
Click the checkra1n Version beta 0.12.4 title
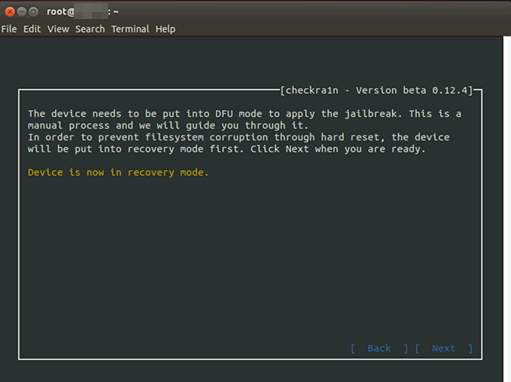pos(376,90)
